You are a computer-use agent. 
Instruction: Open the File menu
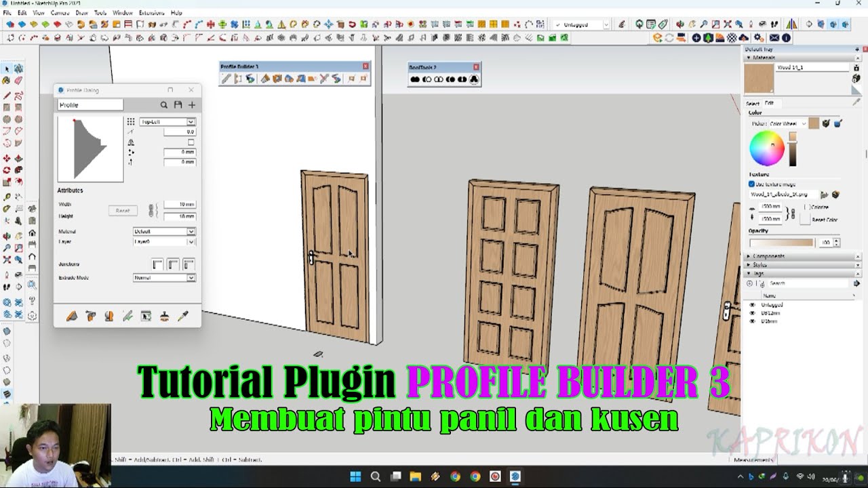[7, 13]
